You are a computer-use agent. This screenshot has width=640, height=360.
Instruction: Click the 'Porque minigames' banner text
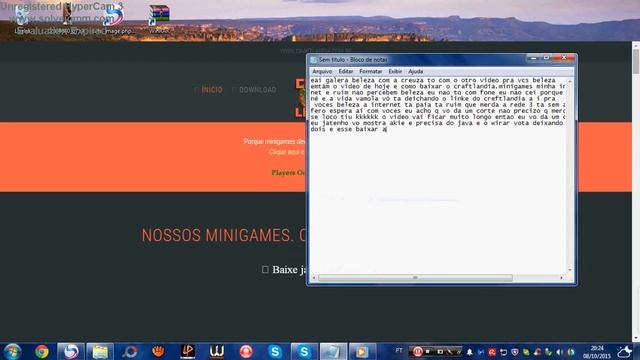(274, 141)
